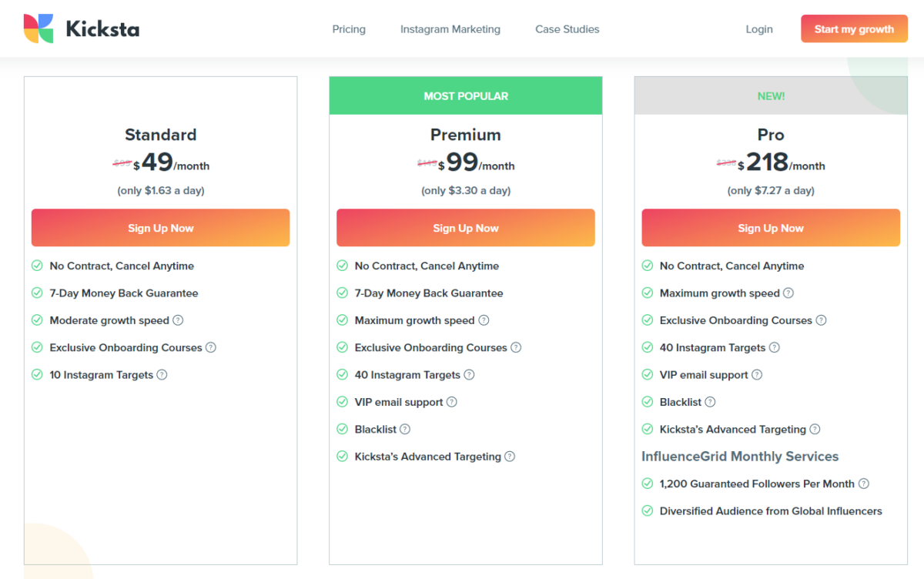Click the $49/month price
This screenshot has width=924, height=579.
point(171,163)
